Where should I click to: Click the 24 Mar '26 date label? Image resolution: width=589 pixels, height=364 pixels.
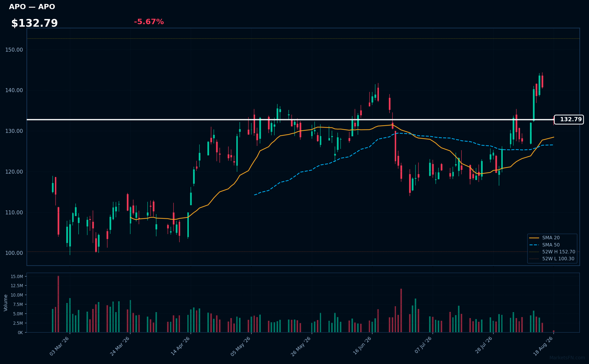(120, 346)
